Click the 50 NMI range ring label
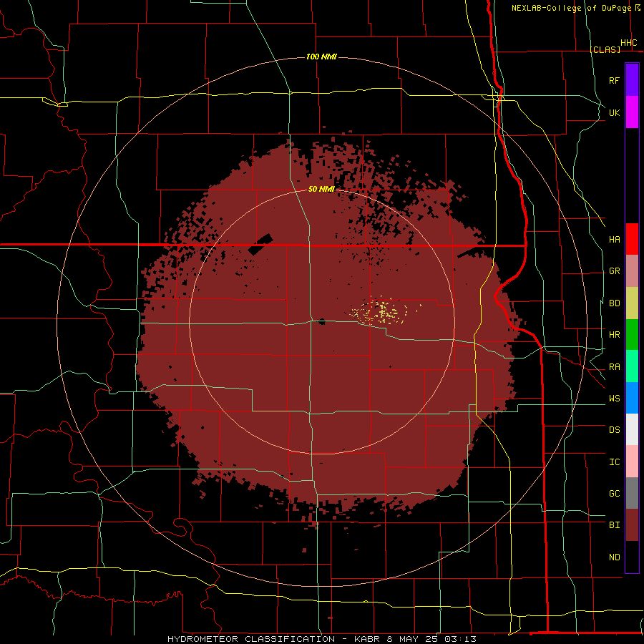This screenshot has height=644, width=644. [x=321, y=189]
